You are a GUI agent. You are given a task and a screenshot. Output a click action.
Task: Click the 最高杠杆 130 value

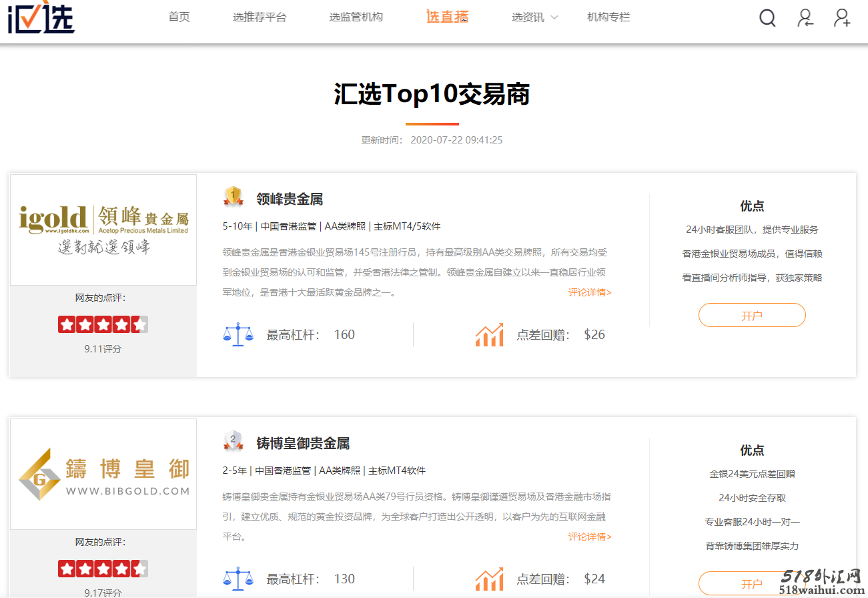[344, 579]
